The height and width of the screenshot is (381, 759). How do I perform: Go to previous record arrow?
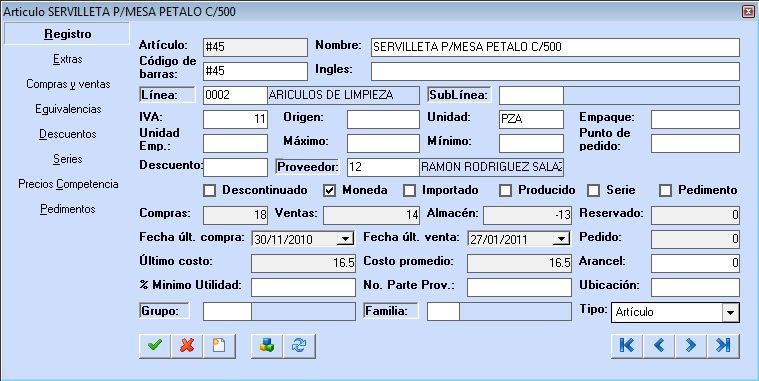[659, 346]
